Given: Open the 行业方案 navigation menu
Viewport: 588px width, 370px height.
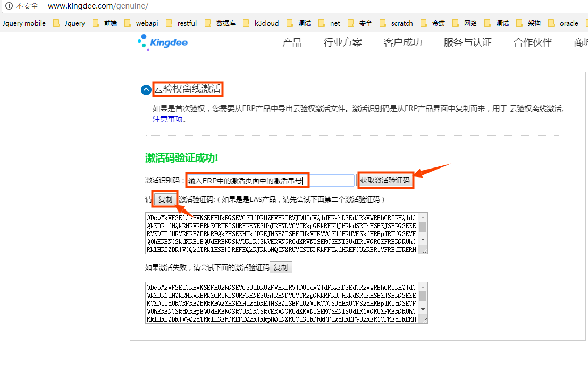Looking at the screenshot, I should [x=343, y=43].
